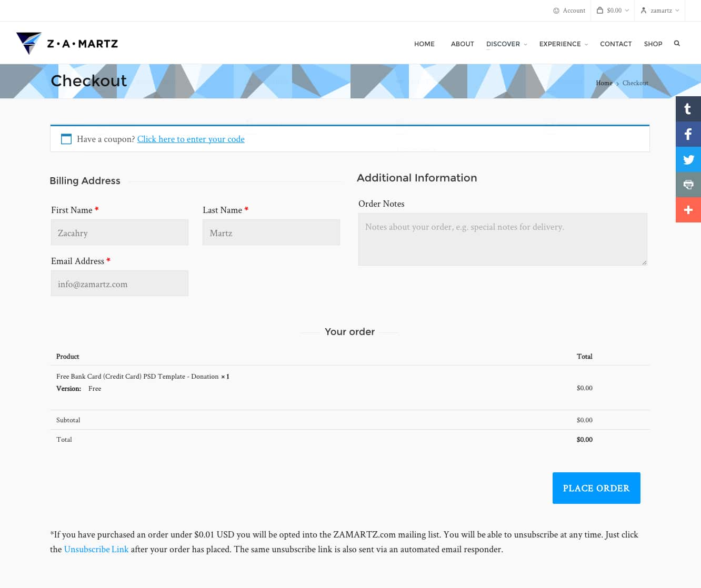Image resolution: width=701 pixels, height=588 pixels.
Task: Click the printer icon in sidebar
Action: click(x=688, y=185)
